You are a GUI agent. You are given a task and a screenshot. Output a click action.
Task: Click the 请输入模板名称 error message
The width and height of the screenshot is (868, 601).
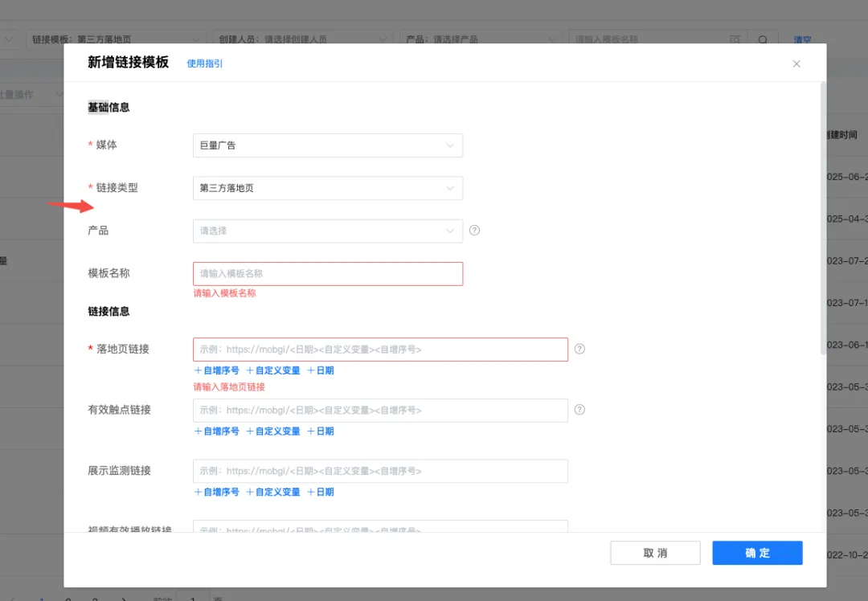tap(225, 293)
